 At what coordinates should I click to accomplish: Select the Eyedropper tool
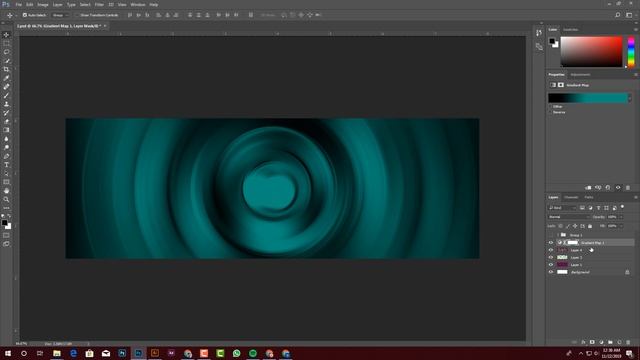[6, 78]
